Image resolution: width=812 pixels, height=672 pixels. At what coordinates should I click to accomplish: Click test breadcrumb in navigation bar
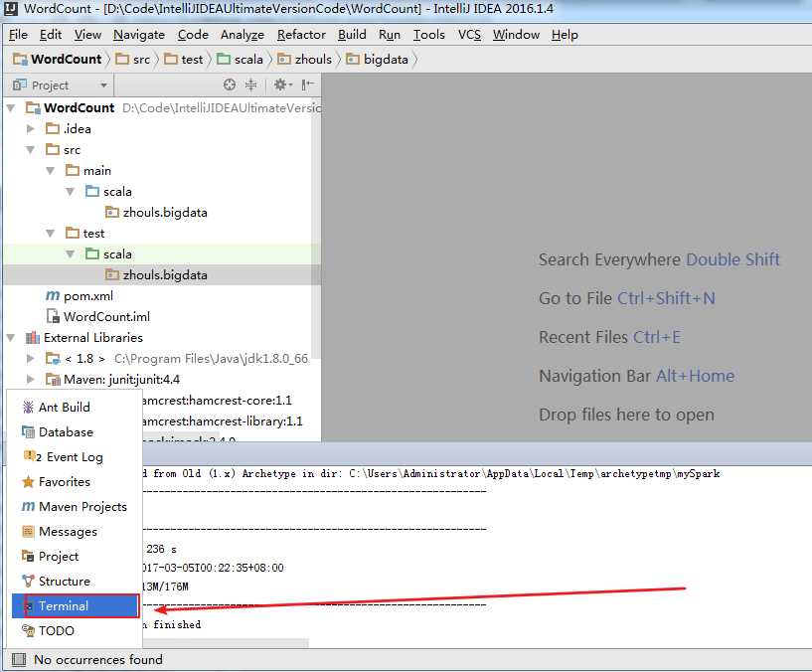(x=184, y=60)
